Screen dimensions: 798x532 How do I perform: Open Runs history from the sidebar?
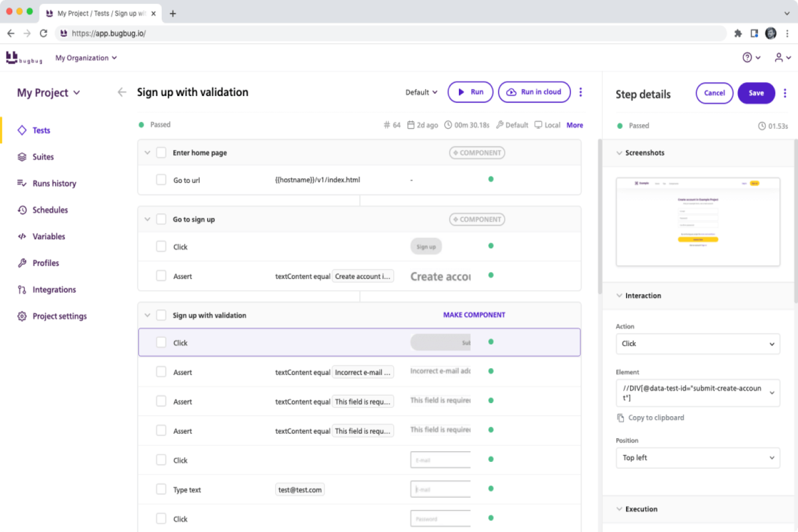point(53,183)
